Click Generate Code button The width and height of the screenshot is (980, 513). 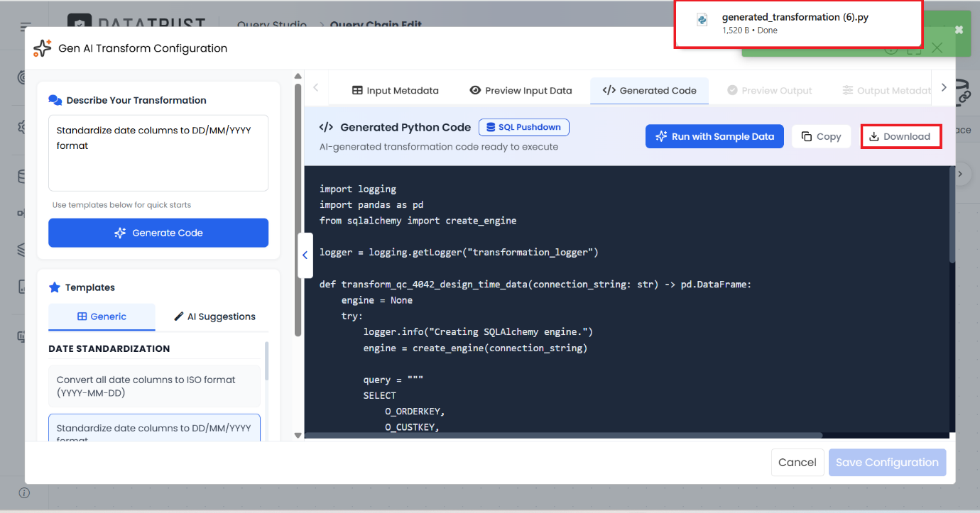pyautogui.click(x=158, y=233)
